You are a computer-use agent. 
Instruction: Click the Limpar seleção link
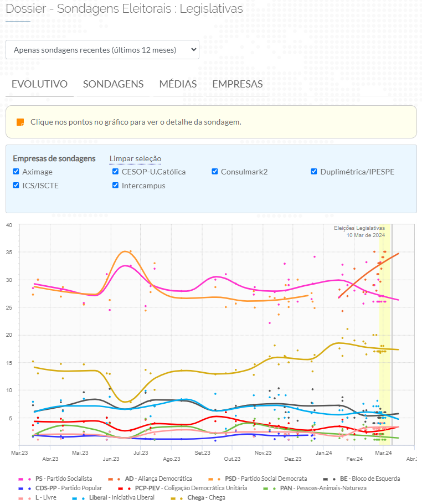pos(135,159)
